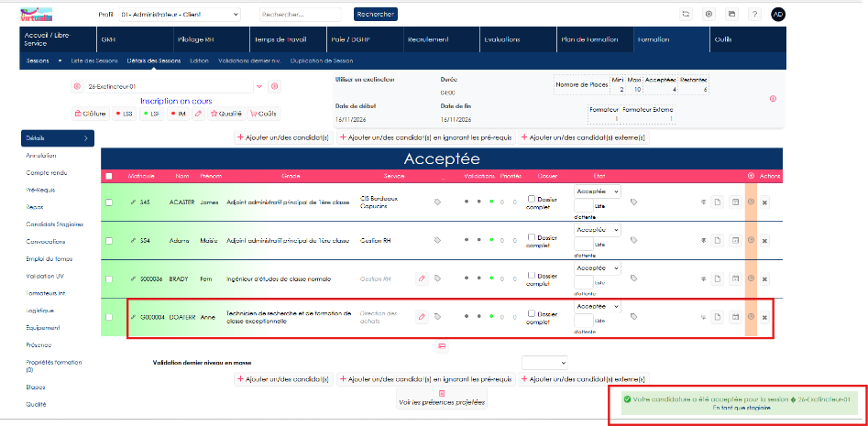The image size is (868, 426).
Task: Check Dossier complet for BRADY
Action: (532, 275)
